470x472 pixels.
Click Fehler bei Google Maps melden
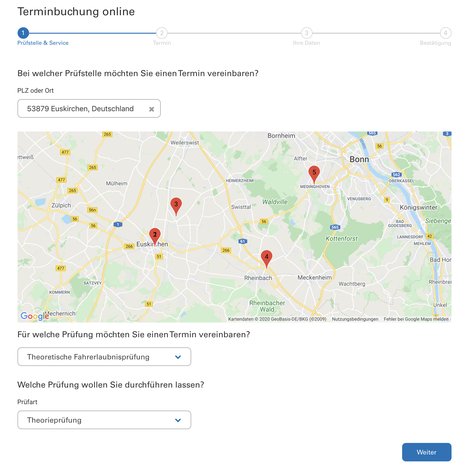pos(416,319)
